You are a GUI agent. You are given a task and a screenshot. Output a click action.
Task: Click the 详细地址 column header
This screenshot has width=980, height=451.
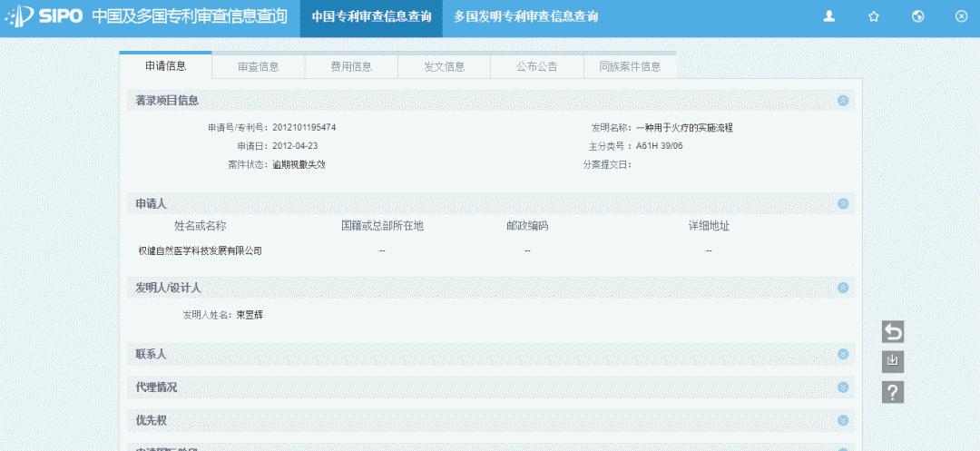[709, 226]
